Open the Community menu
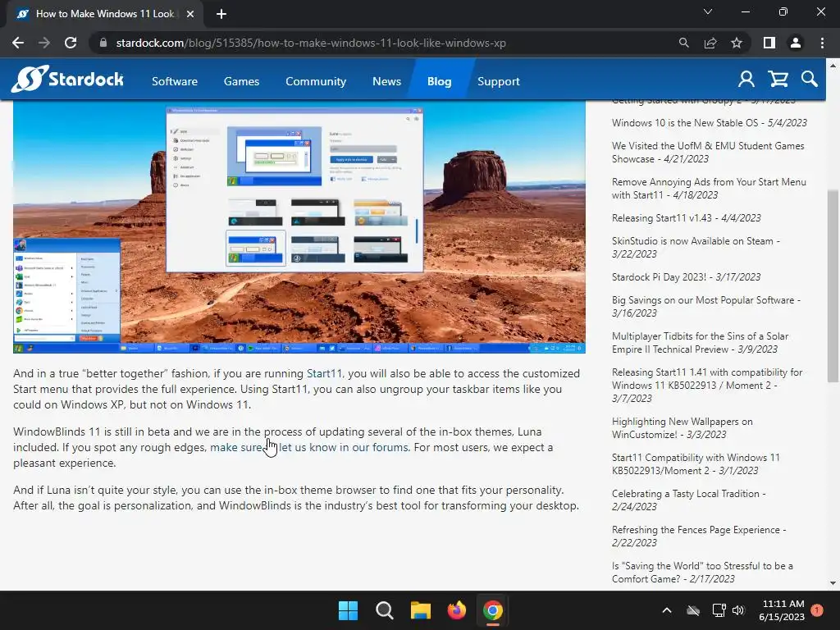 click(x=316, y=81)
